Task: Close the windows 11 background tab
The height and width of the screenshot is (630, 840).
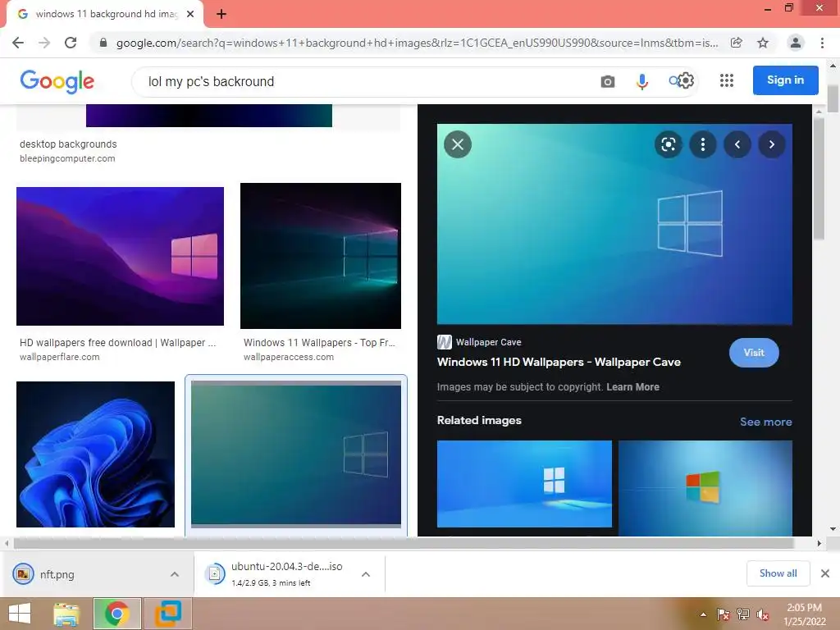Action: 190,14
